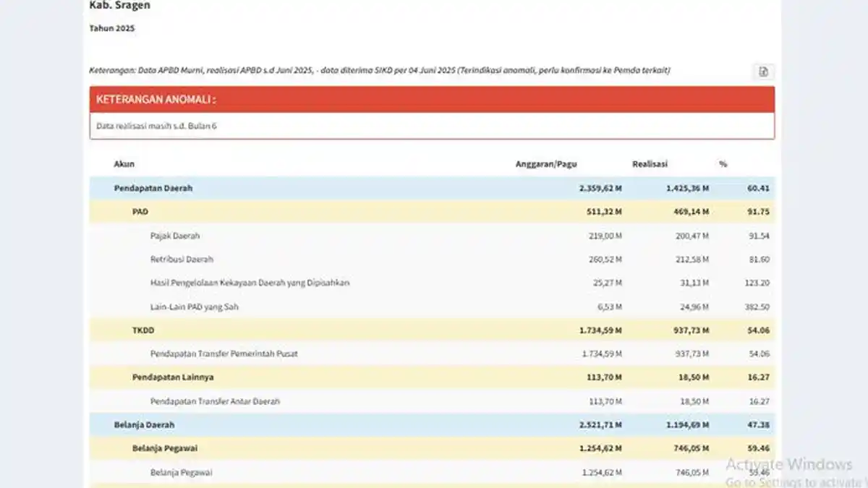Select "Data realisasi masih s.d. Bulan 6" text
Viewport: 868px width, 488px height.
[x=156, y=126]
